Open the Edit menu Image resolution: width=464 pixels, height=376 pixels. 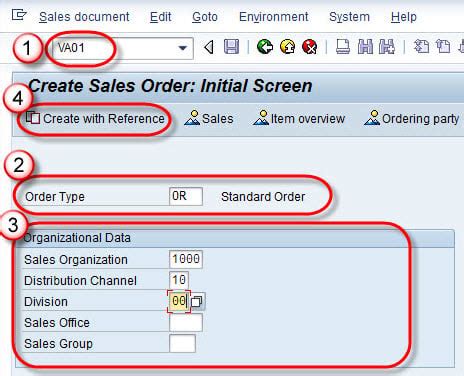point(160,17)
